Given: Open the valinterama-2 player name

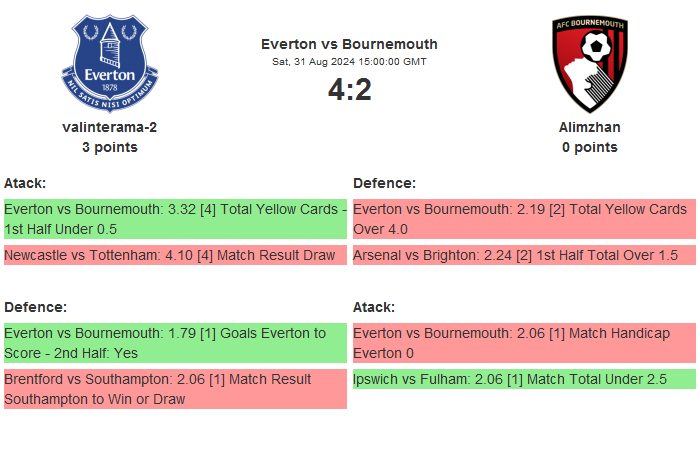Looking at the screenshot, I should [x=110, y=127].
